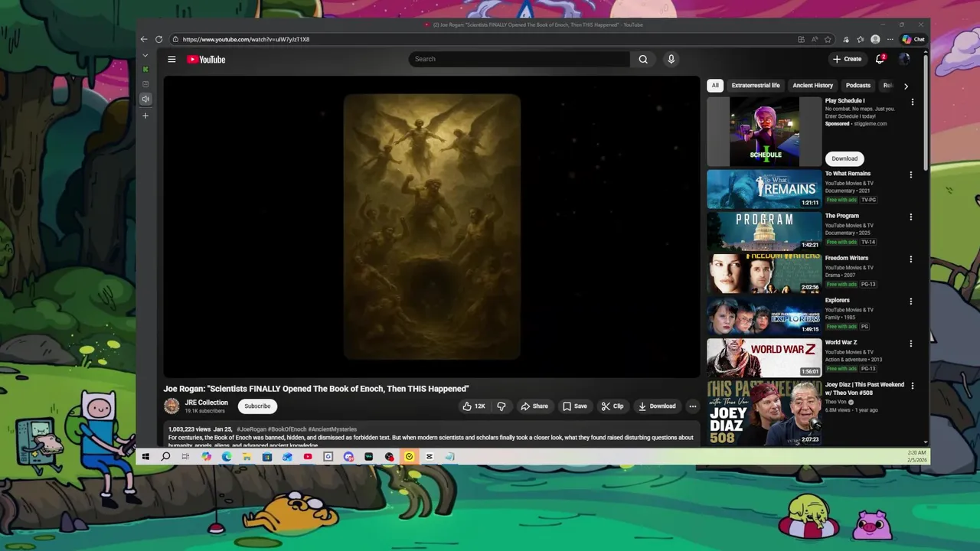Viewport: 980px width, 551px height.
Task: Open Copilot Chat in browser toolbar
Action: (913, 39)
